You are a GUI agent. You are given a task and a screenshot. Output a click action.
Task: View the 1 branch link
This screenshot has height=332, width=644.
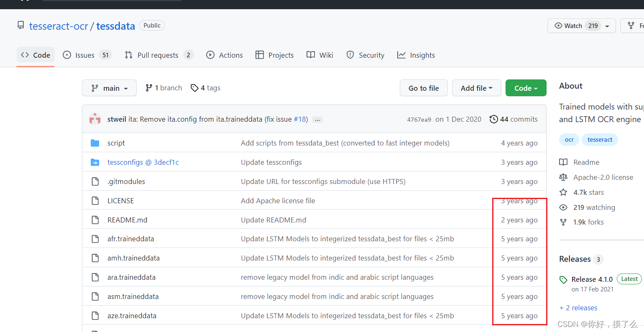(164, 88)
